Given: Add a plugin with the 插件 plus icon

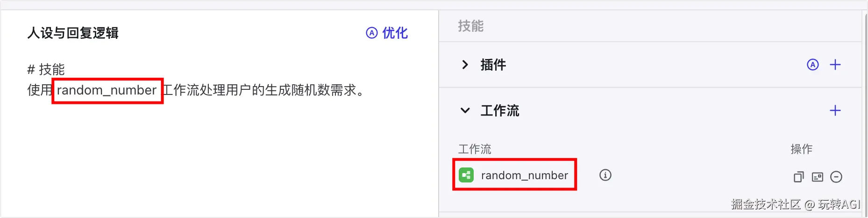Looking at the screenshot, I should (835, 65).
